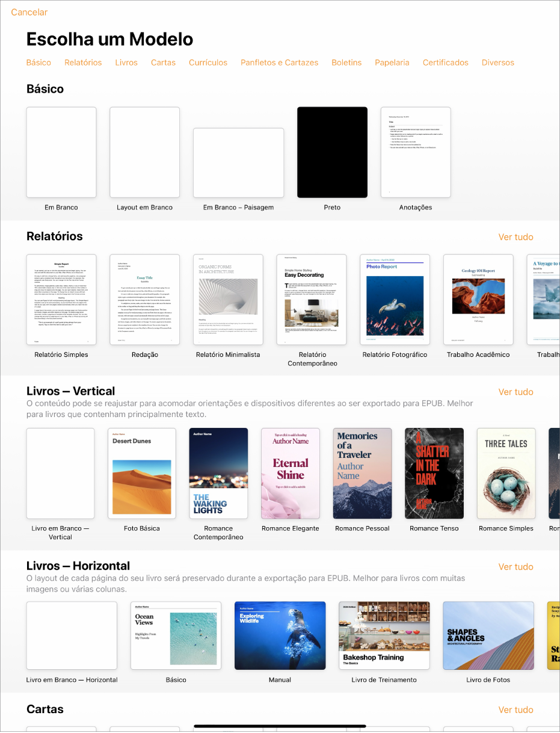Open the Currículos category tab
The height and width of the screenshot is (733, 560).
pos(208,63)
